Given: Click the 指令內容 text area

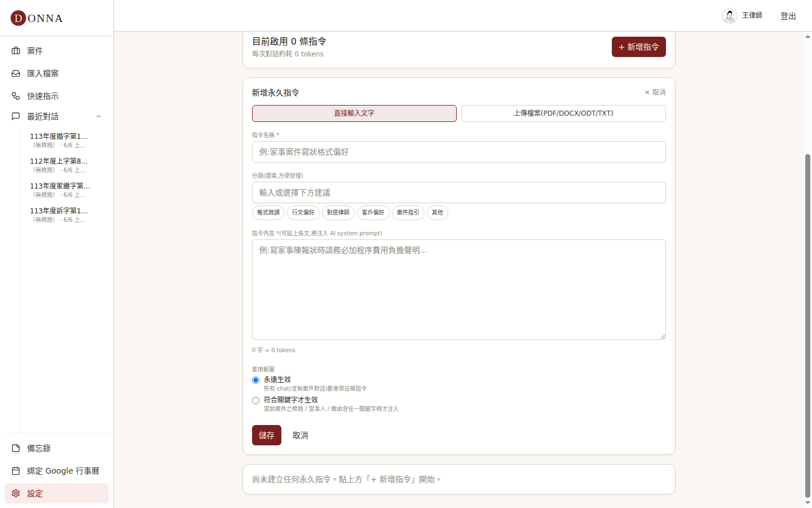Looking at the screenshot, I should click(459, 290).
